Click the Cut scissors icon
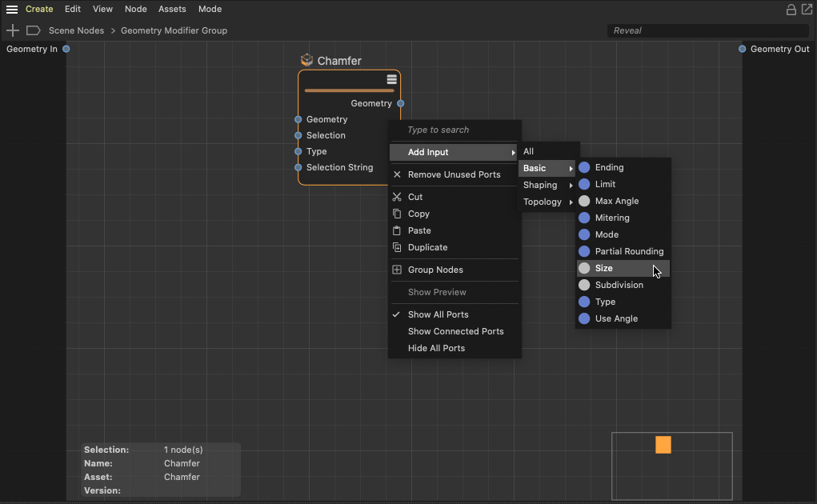The height and width of the screenshot is (504, 817). (x=397, y=197)
